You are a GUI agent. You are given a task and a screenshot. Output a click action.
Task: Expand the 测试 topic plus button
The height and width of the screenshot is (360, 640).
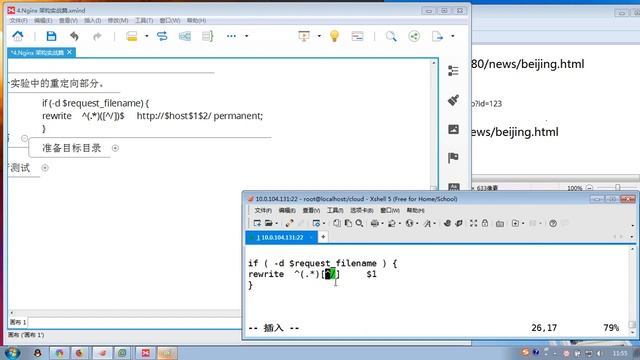coord(45,168)
